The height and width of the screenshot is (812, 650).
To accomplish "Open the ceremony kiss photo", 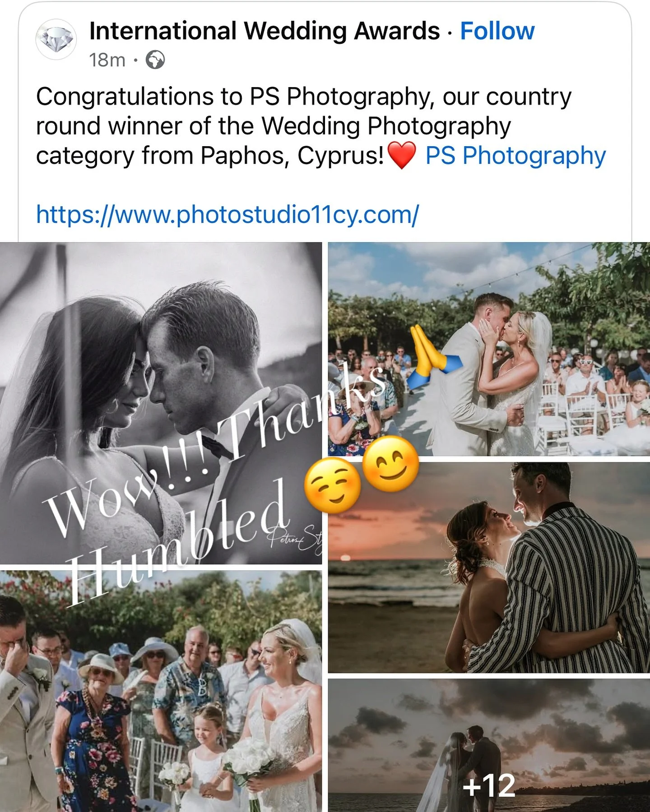I will (489, 349).
